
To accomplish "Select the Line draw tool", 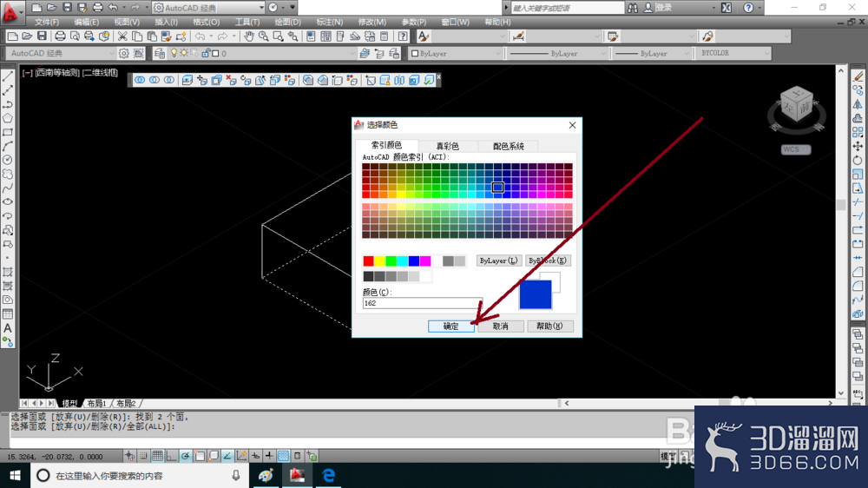I will click(x=8, y=76).
